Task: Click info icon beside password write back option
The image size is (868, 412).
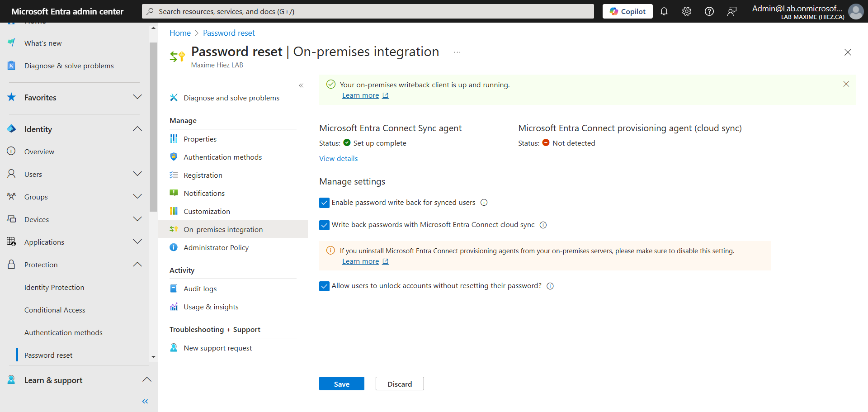Action: click(x=484, y=203)
